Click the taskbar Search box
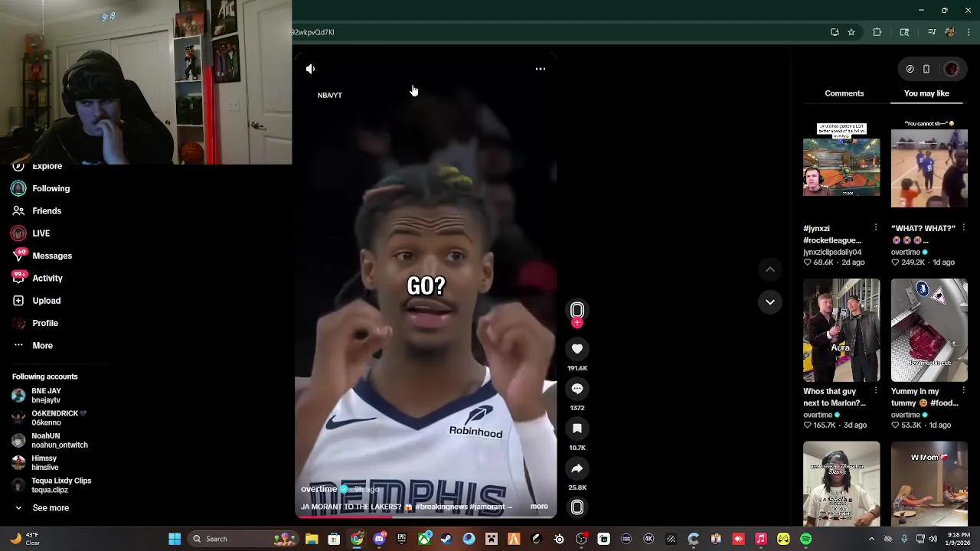 coord(243,539)
